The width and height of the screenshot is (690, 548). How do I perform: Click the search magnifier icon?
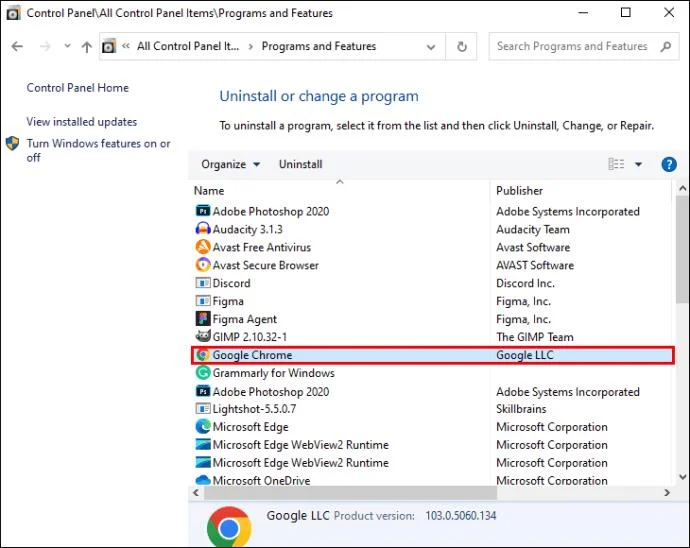click(666, 46)
